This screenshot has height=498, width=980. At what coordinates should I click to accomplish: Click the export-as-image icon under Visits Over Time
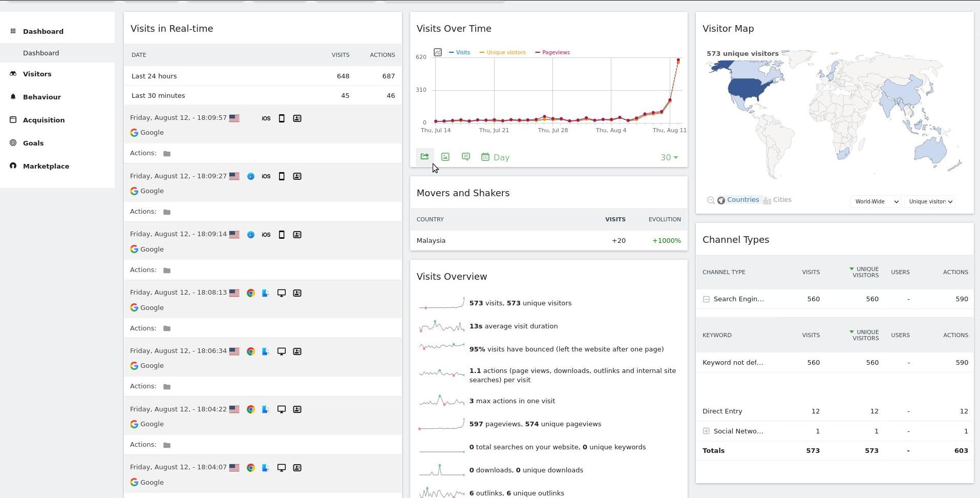point(445,157)
